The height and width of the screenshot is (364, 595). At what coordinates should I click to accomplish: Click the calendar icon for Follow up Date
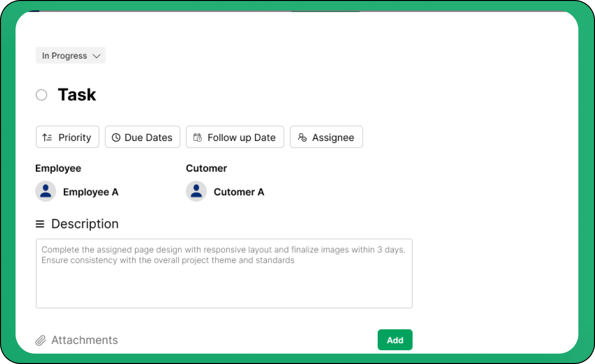[x=198, y=137]
